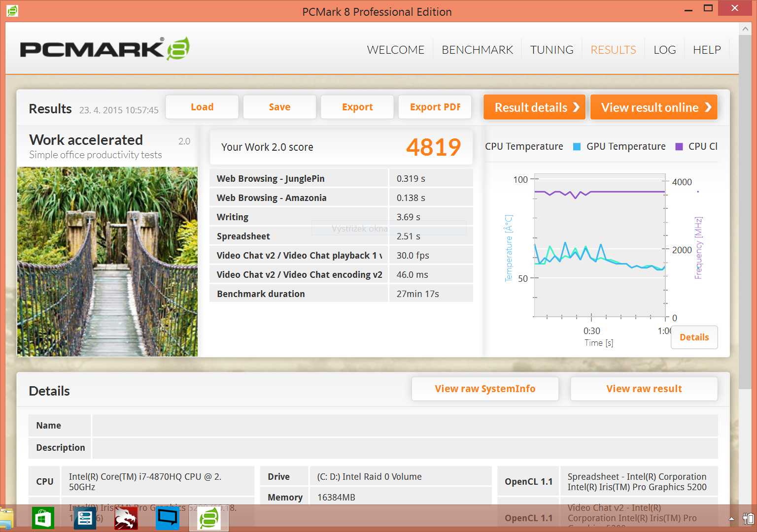
Task: Open the settings sliders app in taskbar
Action: pos(85,518)
